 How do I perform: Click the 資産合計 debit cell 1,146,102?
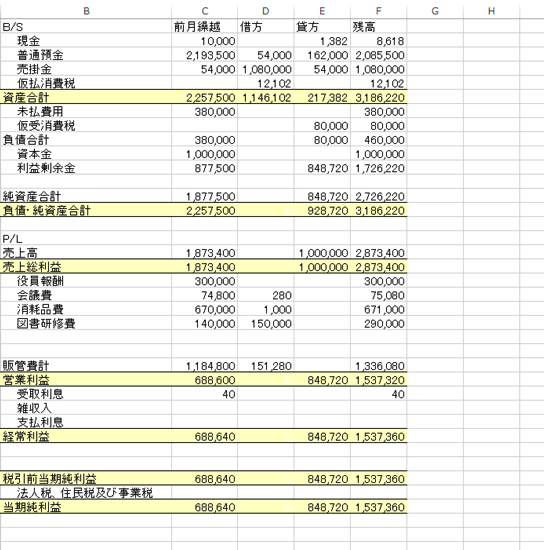tap(266, 97)
